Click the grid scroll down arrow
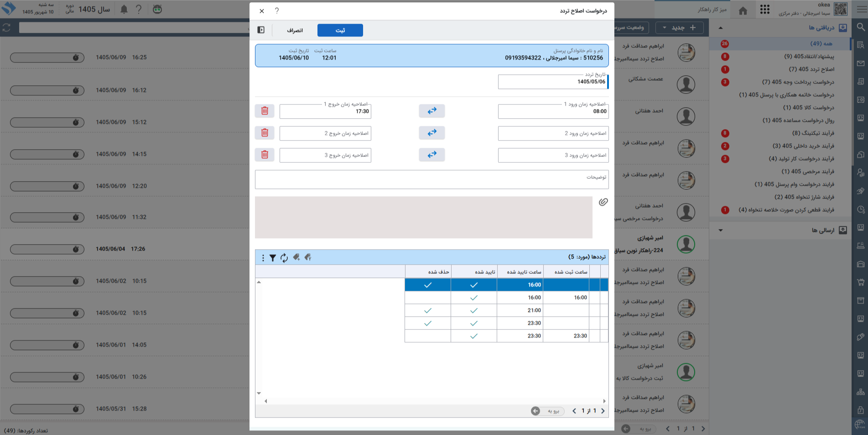The height and width of the screenshot is (435, 868). click(x=259, y=393)
